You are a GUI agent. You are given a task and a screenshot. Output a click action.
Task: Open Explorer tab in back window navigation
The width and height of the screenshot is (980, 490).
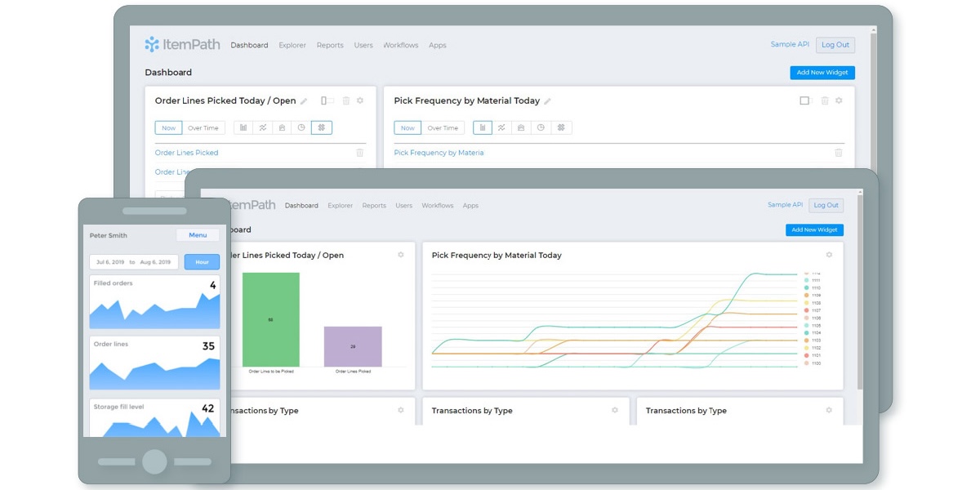tap(292, 45)
